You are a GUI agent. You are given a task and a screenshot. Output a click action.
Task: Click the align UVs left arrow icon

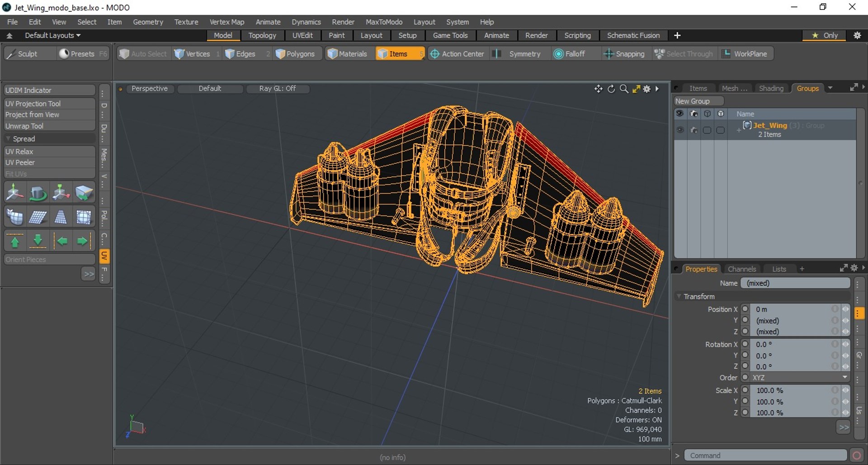pyautogui.click(x=61, y=241)
